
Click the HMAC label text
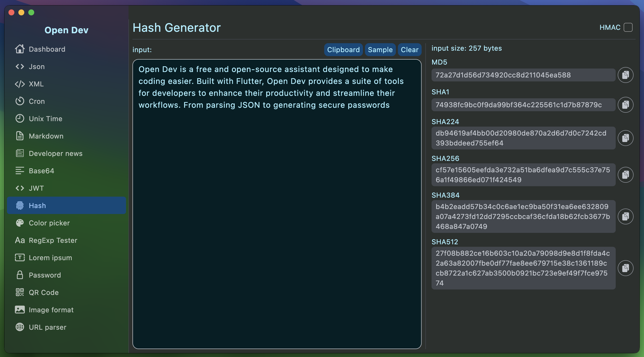pyautogui.click(x=610, y=27)
